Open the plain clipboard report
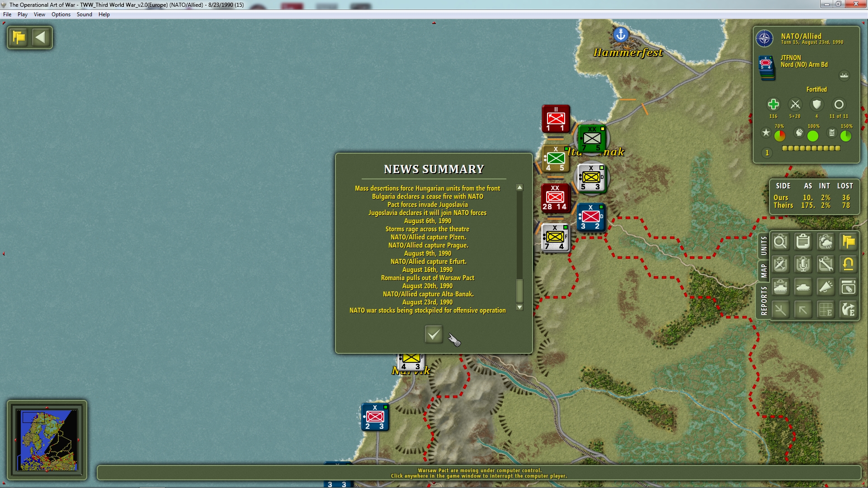This screenshot has width=868, height=488. click(x=803, y=242)
